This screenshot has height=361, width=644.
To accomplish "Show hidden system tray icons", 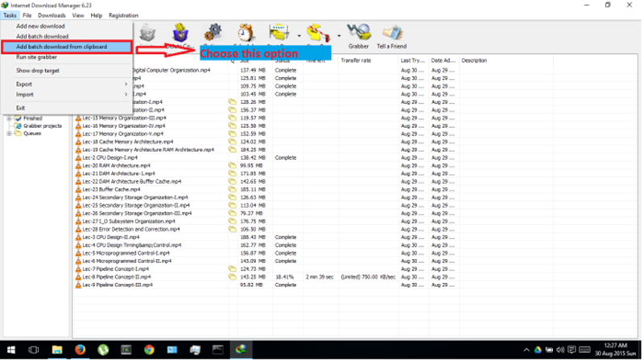I will tap(526, 350).
